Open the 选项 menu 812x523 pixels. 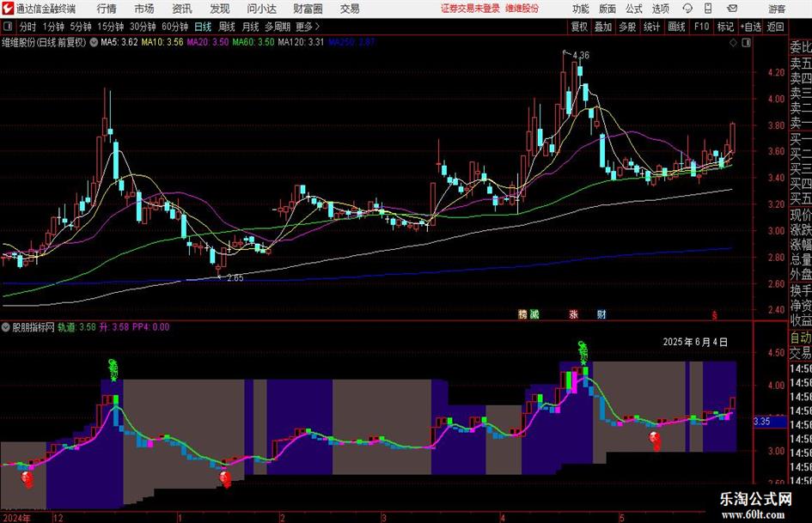(661, 9)
